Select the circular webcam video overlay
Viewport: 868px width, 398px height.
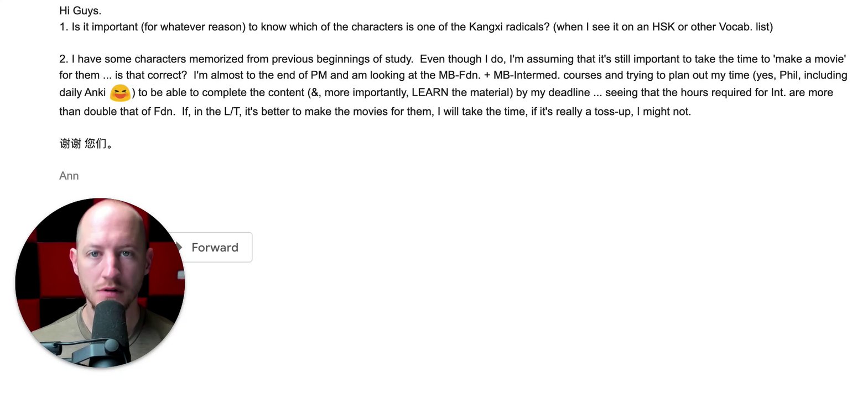pos(100,282)
